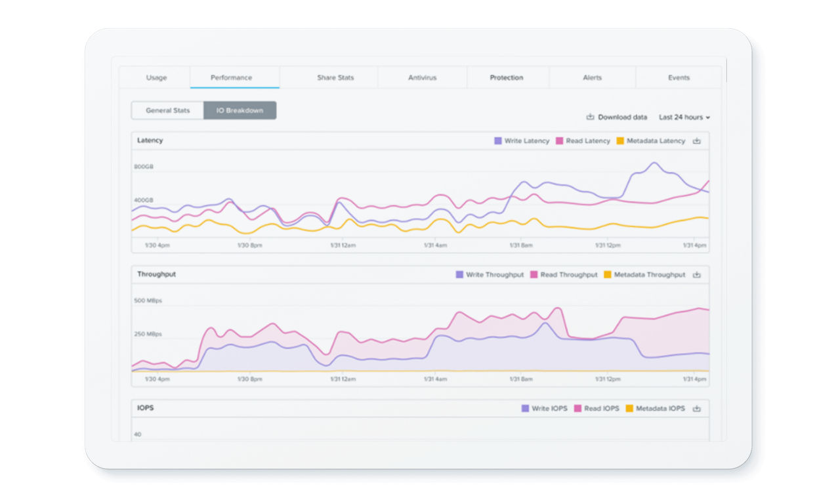Select the Antivirus tab
Screen dimensions: 840x504
[x=422, y=77]
